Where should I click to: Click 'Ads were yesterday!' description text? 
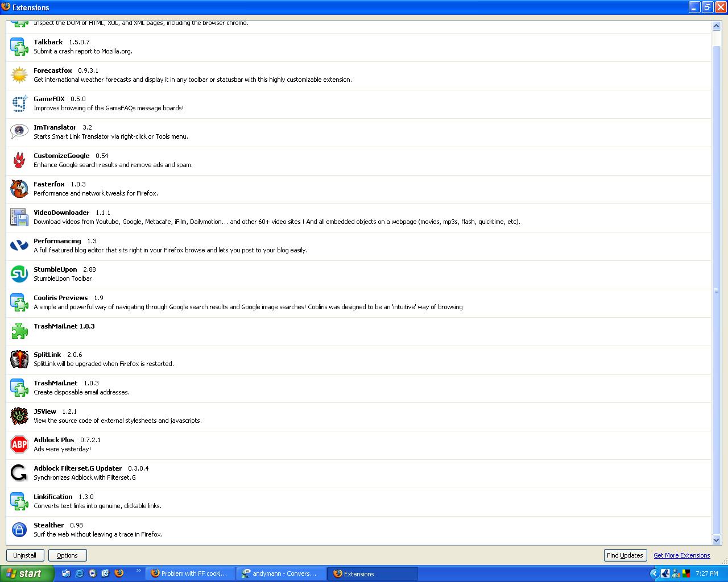63,449
